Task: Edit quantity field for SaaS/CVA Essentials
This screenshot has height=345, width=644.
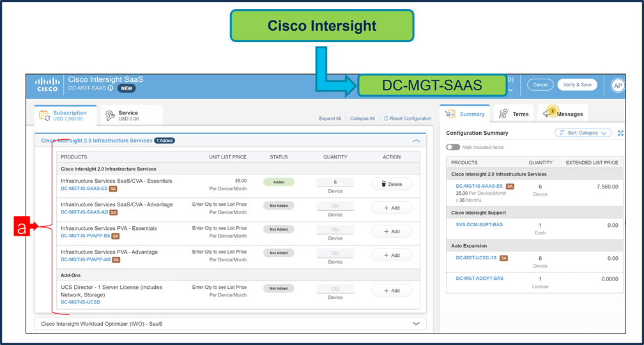Action: point(335,182)
